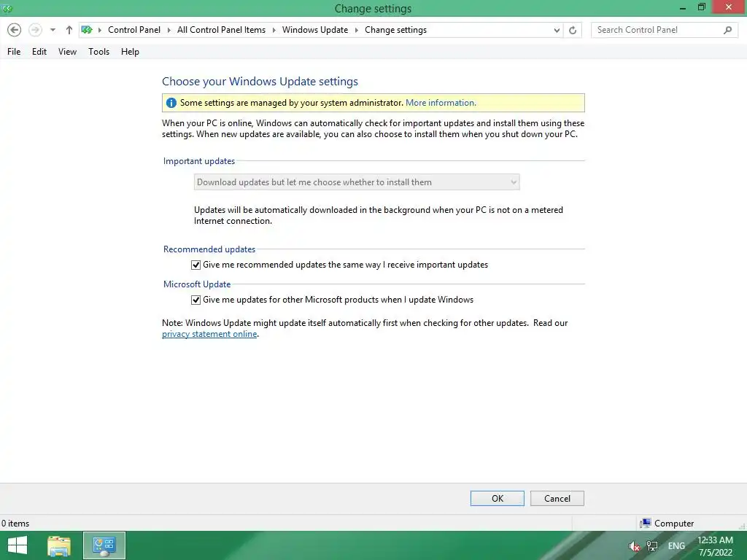Screen dimensions: 747x560
Task: Click the muted speaker tray icon
Action: [x=634, y=546]
